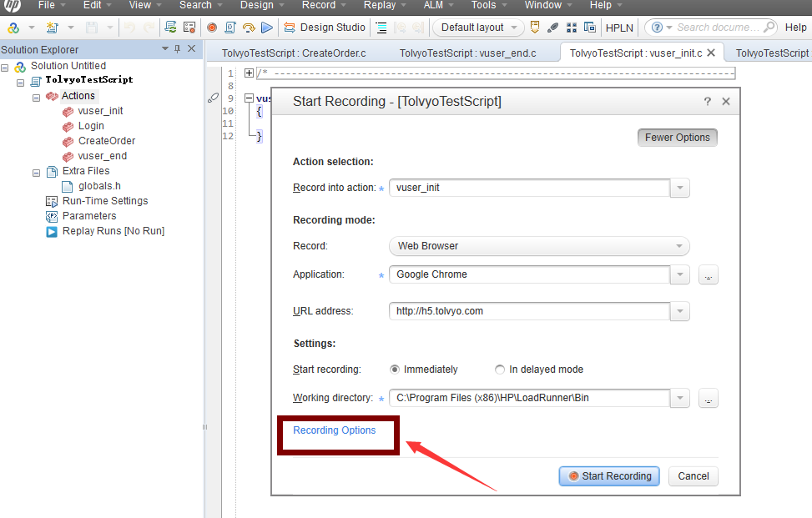Browse for the Application path

click(x=709, y=274)
